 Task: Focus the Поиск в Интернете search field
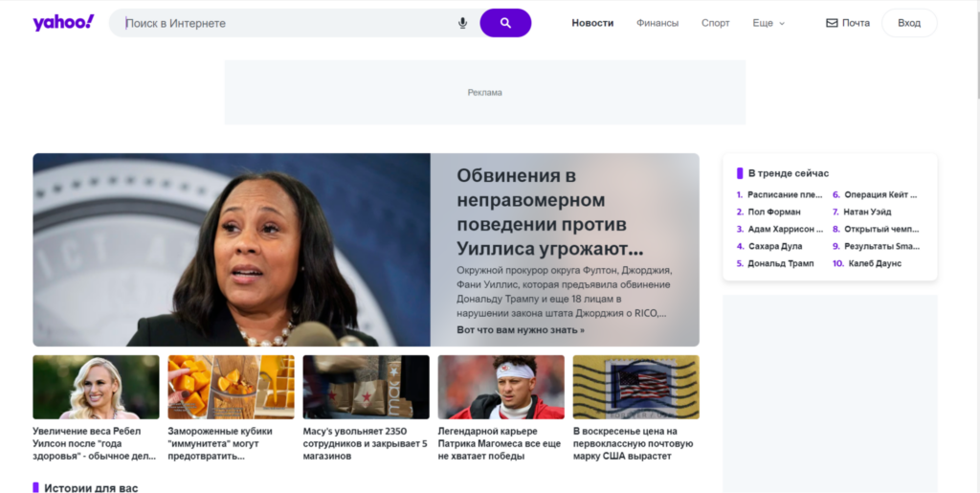(287, 23)
